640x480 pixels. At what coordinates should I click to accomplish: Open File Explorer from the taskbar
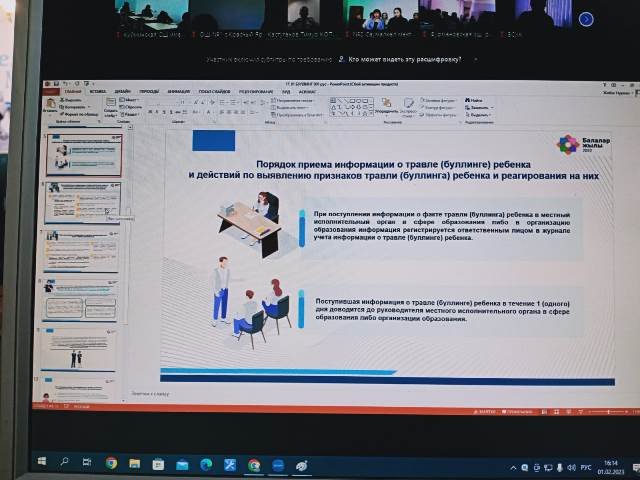tap(134, 464)
